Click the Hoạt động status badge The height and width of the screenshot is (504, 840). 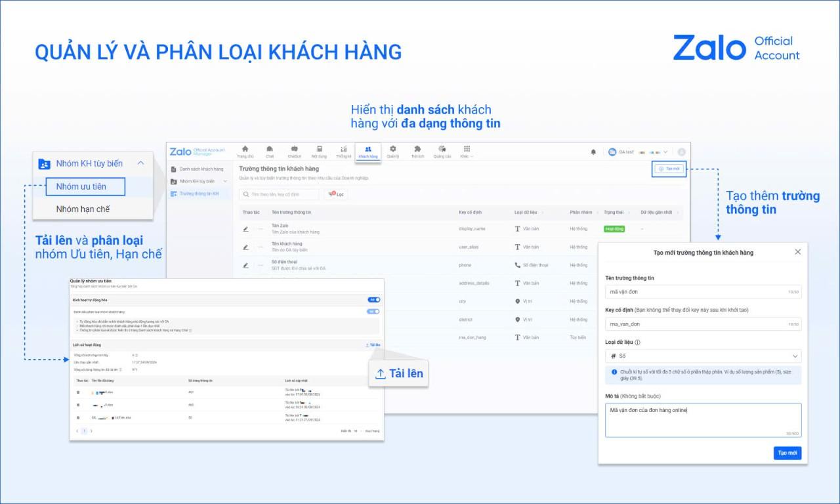point(614,229)
